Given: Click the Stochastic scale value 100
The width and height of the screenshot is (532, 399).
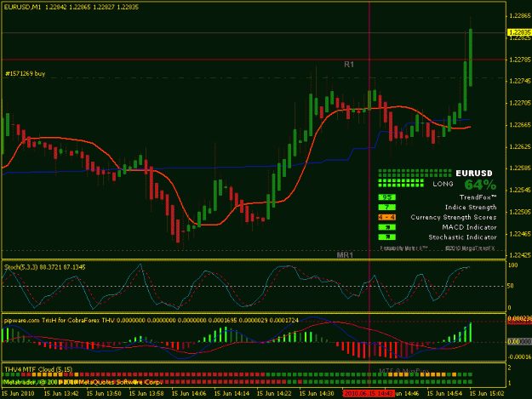Looking at the screenshot, I should pos(512,265).
